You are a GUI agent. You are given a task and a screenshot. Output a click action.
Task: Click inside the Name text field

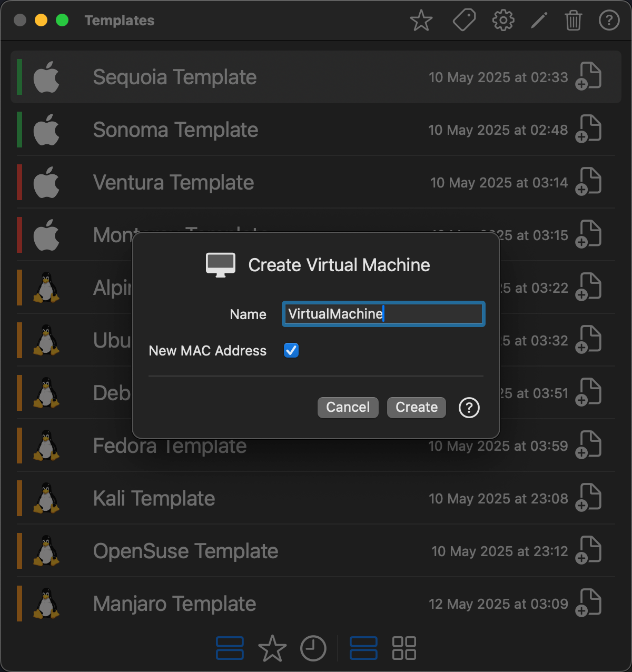tap(383, 313)
